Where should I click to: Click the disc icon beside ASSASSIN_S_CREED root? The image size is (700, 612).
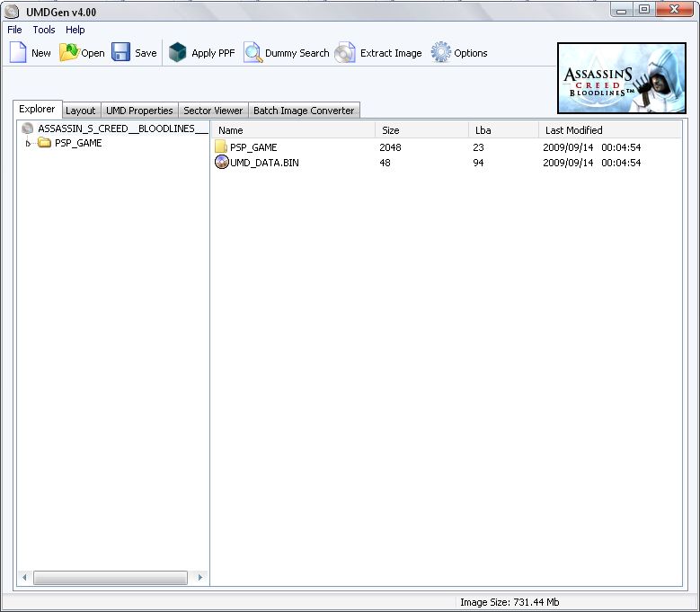pos(27,129)
